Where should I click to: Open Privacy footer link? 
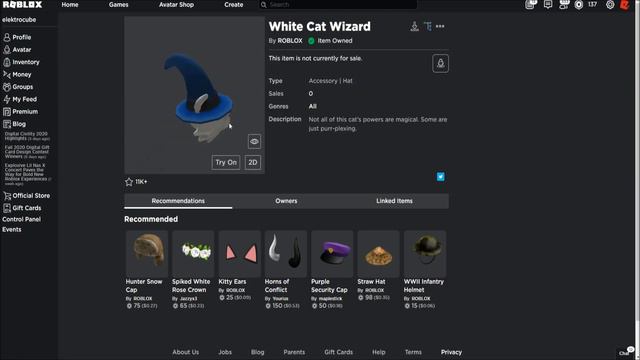click(451, 352)
